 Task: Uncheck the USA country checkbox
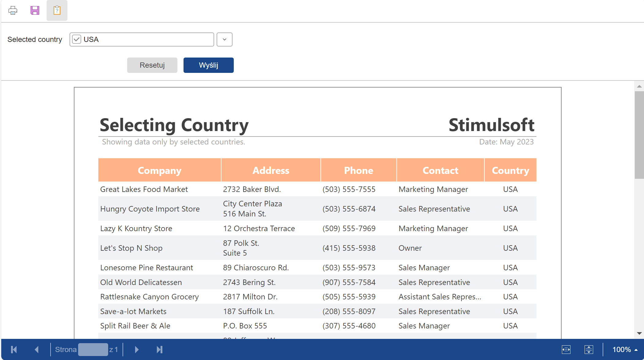(x=77, y=39)
